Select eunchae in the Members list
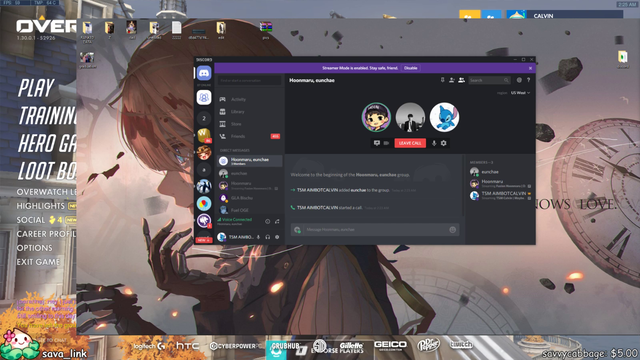Viewport: 640px width, 360px height. pos(500,172)
